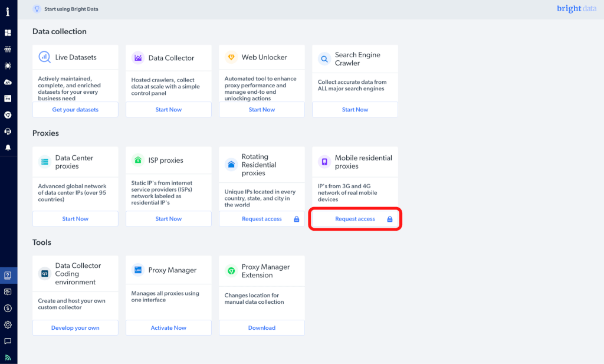The image size is (604, 364).
Task: Click the Chrome extension icon in sidebar
Action: pyautogui.click(x=8, y=115)
